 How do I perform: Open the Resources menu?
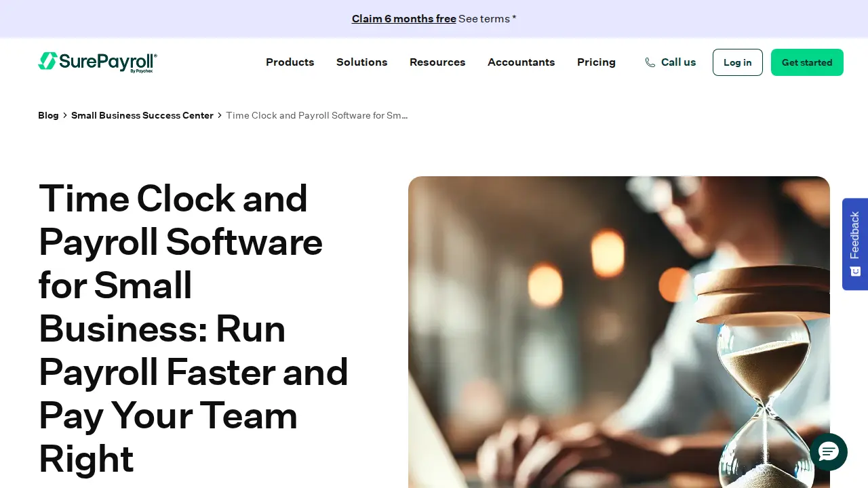tap(437, 62)
